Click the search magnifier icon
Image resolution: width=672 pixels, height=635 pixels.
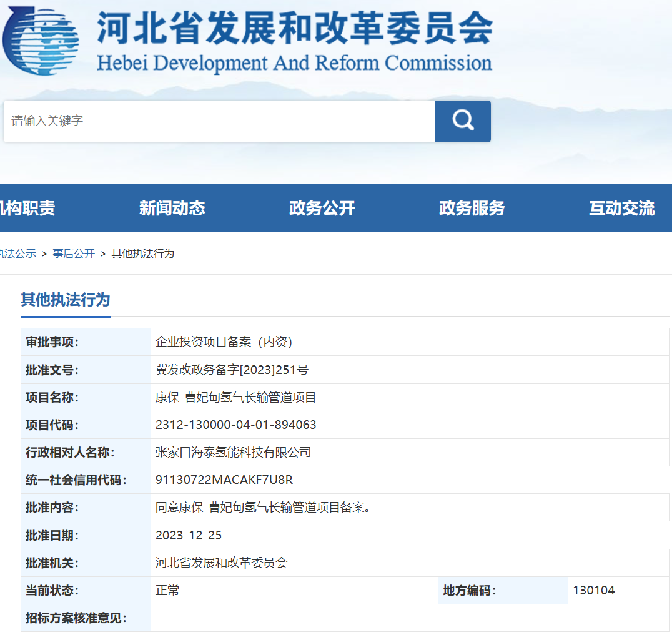[462, 121]
